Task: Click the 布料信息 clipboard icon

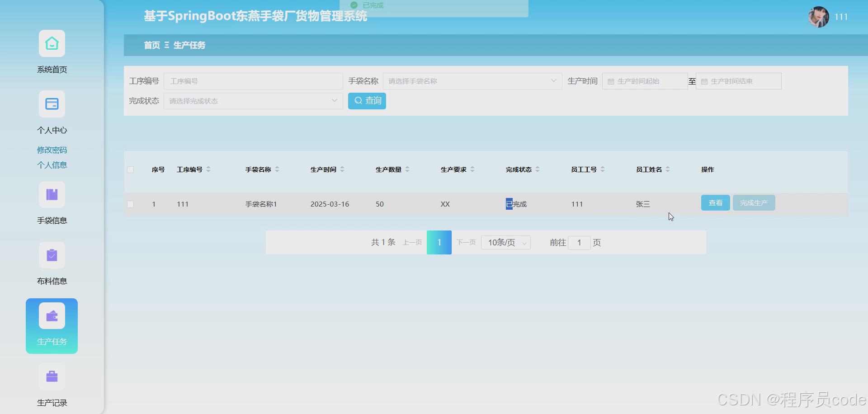Action: 52,255
